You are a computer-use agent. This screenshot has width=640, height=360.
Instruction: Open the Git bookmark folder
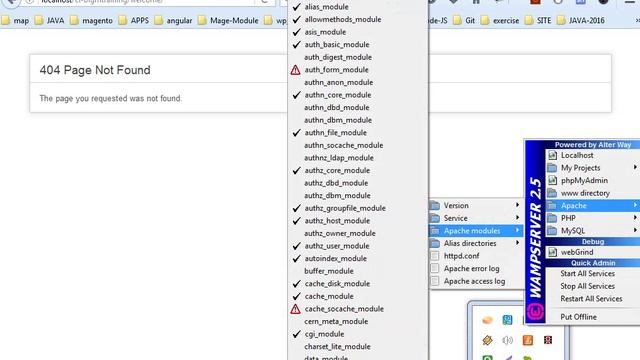pos(464,20)
